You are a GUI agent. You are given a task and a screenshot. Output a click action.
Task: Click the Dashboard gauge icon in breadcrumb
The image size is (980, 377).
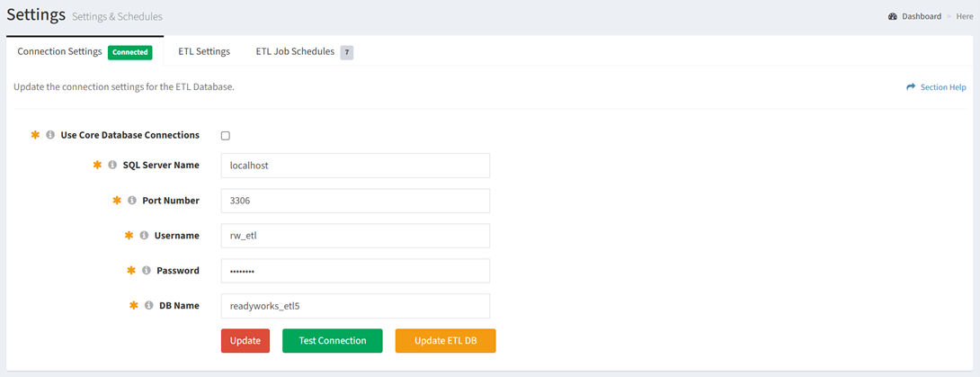893,16
